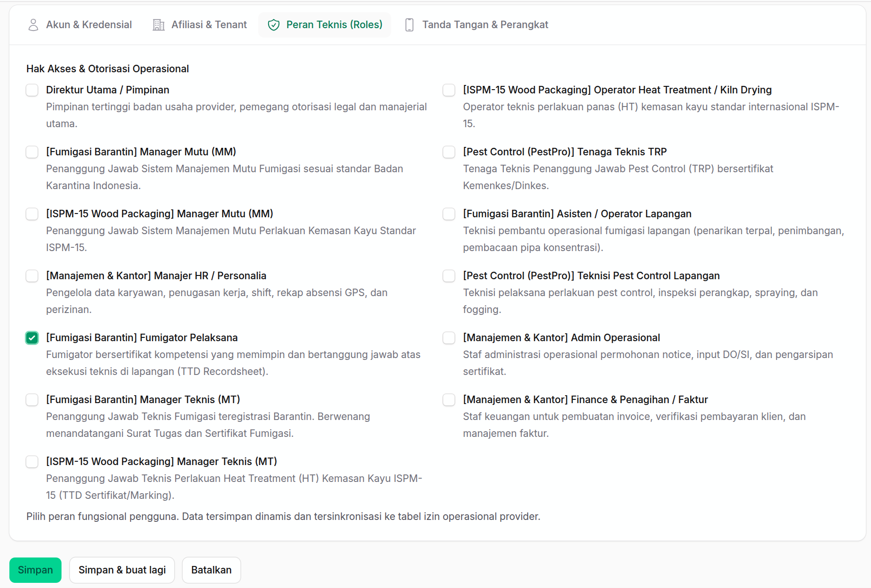Click Simpan & buat lagi button
Image resolution: width=871 pixels, height=588 pixels.
tap(122, 570)
